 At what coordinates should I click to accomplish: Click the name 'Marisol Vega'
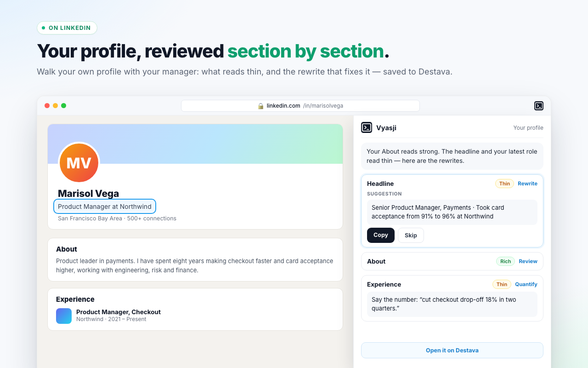point(88,194)
